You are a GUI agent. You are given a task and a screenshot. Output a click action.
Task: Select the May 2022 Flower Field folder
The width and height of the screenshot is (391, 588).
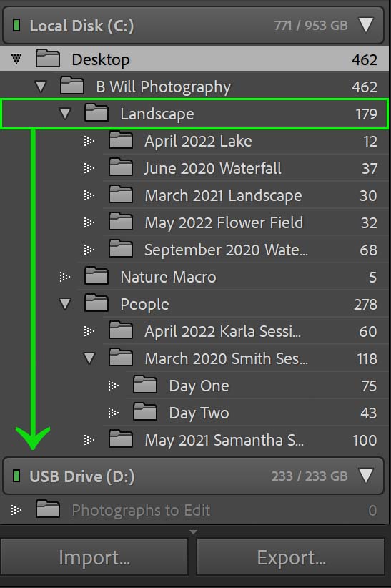[246, 222]
